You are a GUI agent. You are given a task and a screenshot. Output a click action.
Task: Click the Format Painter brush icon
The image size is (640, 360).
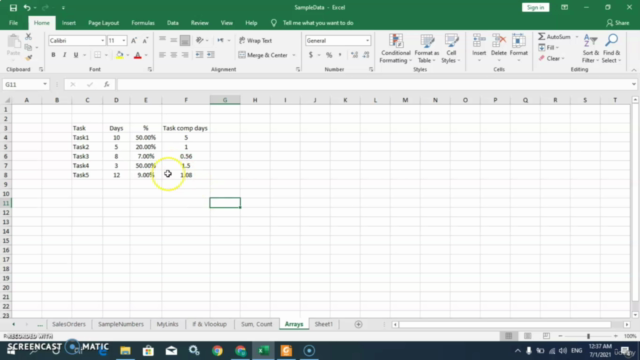(29, 58)
